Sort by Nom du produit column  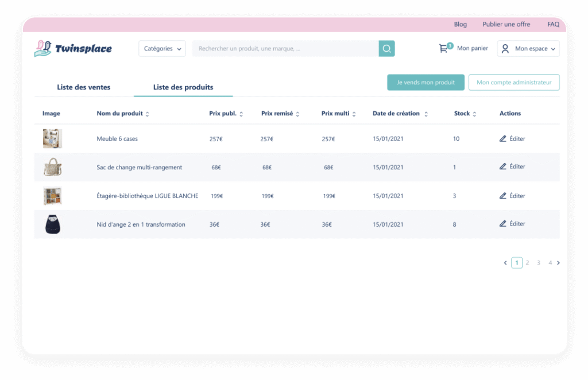[x=148, y=114]
